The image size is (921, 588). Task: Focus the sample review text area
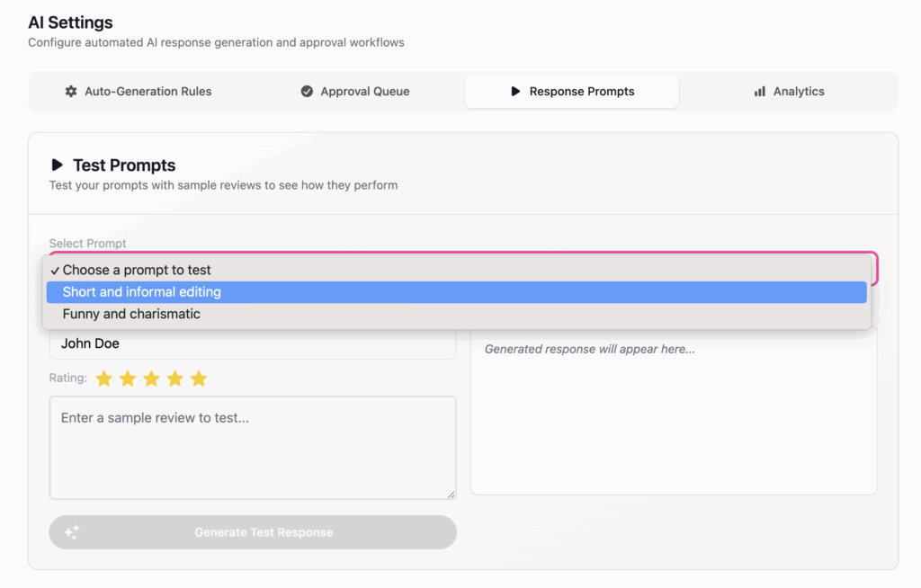click(253, 448)
